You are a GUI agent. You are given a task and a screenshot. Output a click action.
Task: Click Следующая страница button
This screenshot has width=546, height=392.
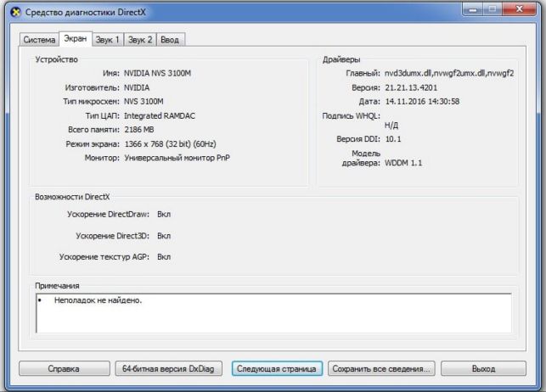pyautogui.click(x=277, y=368)
